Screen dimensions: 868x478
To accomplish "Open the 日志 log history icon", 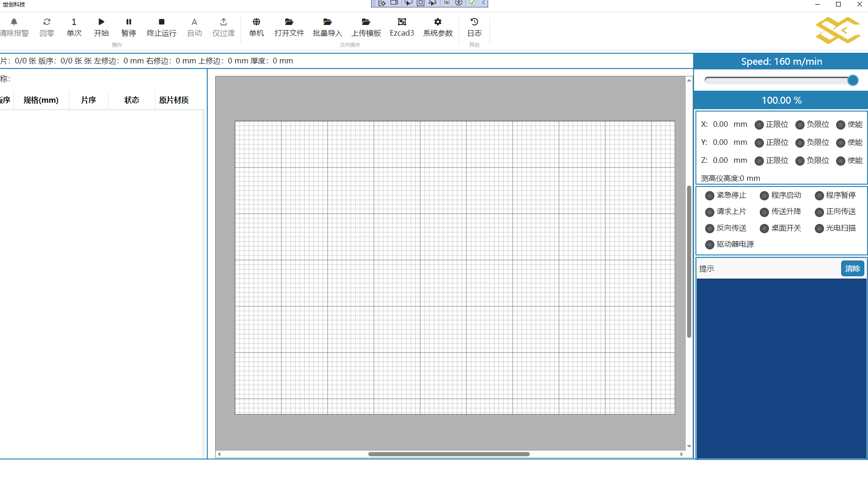I will coord(474,22).
